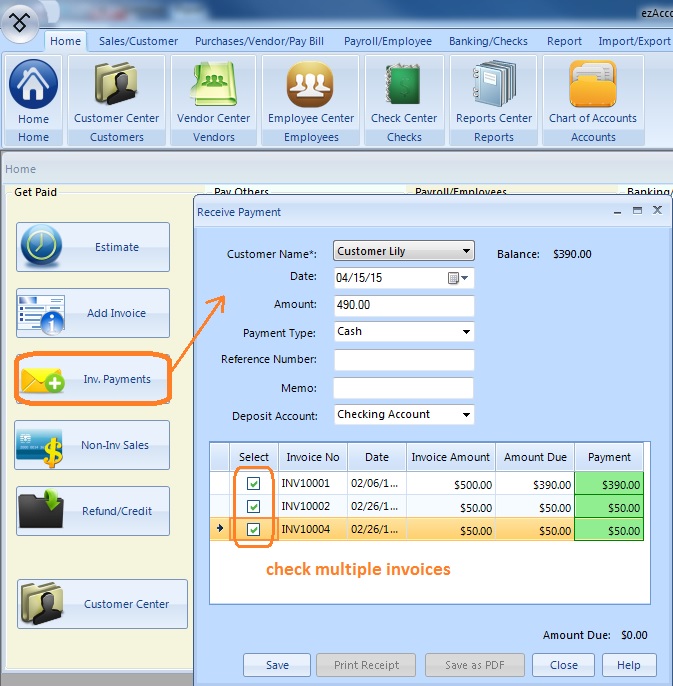The image size is (673, 686).
Task: Open the Employee Center icon
Action: tap(310, 87)
